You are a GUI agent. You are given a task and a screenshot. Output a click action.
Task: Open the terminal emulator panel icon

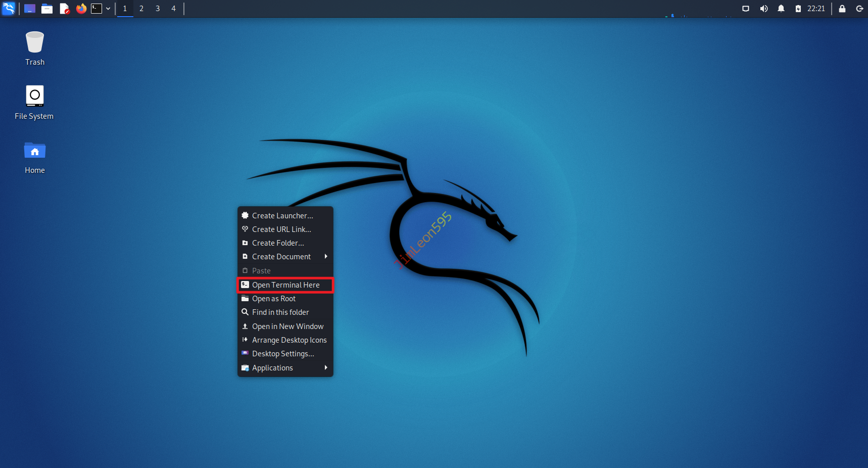point(97,9)
